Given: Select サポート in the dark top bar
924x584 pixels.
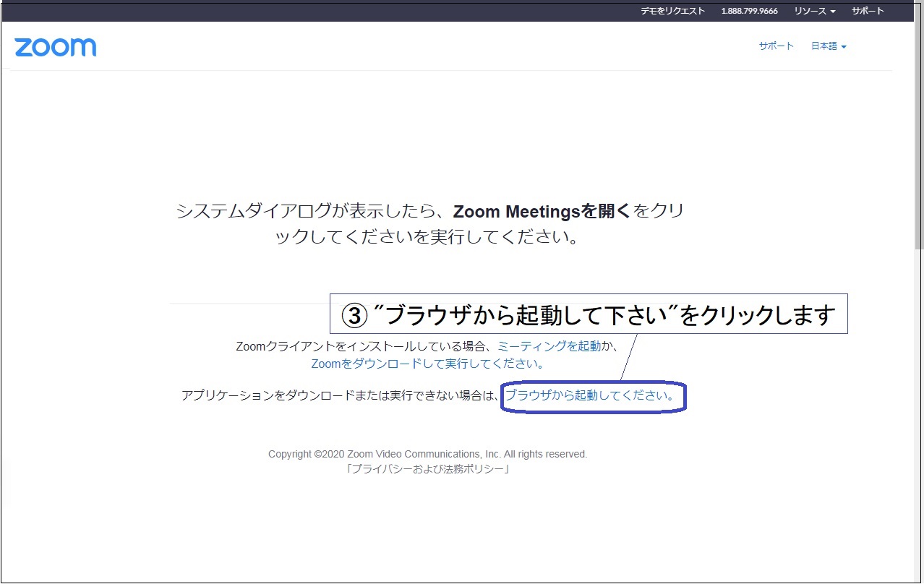Looking at the screenshot, I should point(867,11).
